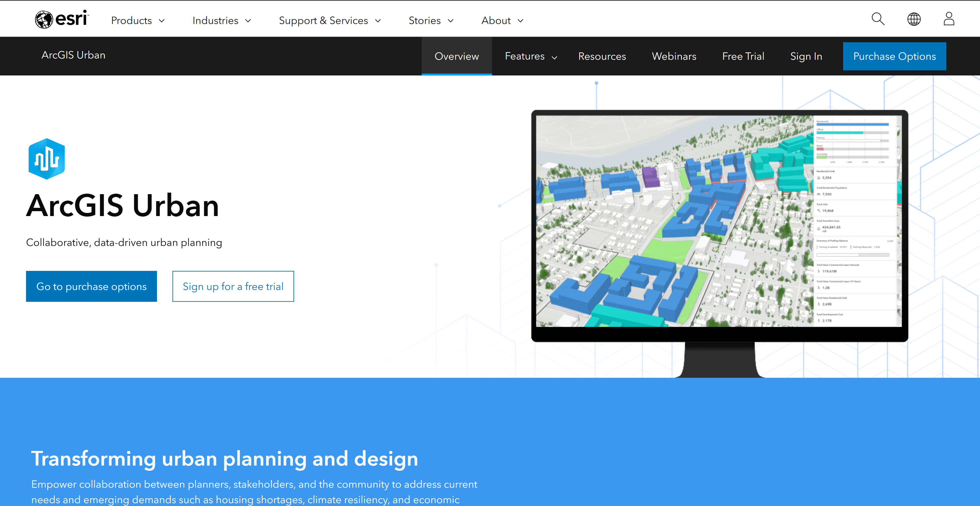Expand the Features chevron
Screen dimensions: 980x506
554,57
